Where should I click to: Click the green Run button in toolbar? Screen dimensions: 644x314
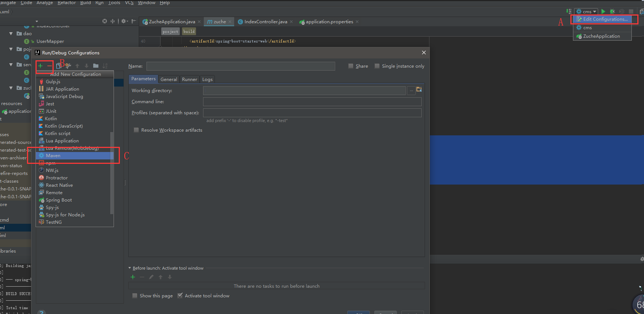[603, 11]
